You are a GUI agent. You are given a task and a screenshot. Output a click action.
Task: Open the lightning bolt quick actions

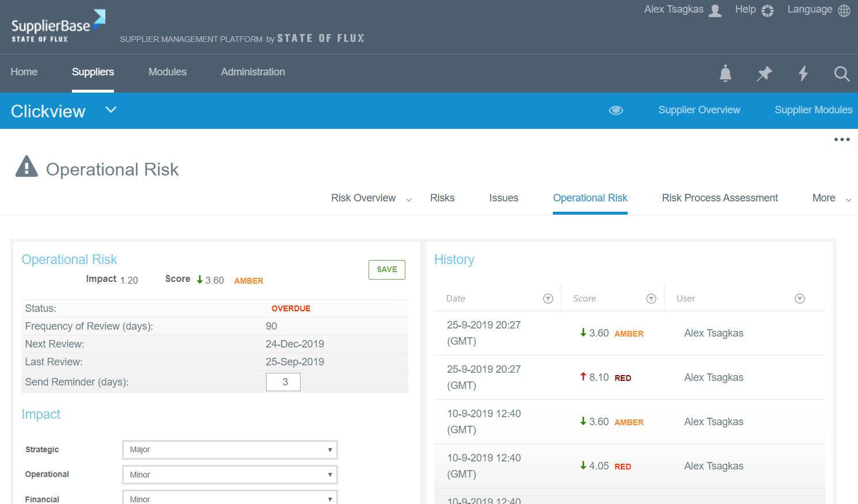coord(803,74)
